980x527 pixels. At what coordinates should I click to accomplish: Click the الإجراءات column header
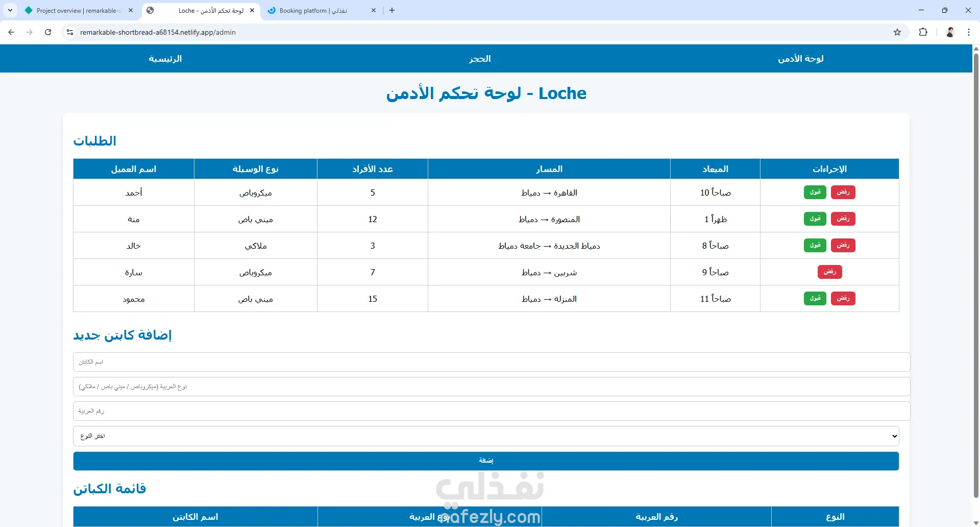tap(829, 169)
